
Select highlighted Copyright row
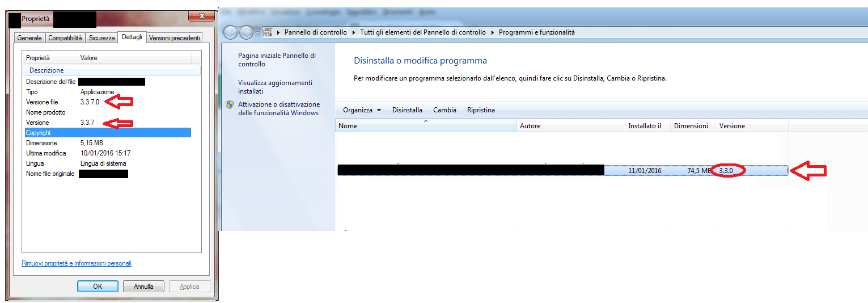(108, 133)
